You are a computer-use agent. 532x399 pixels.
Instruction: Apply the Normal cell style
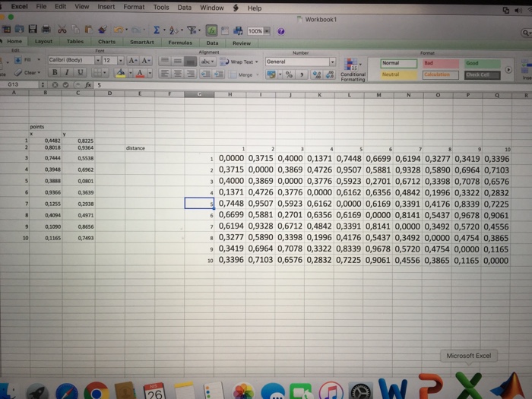(x=399, y=63)
